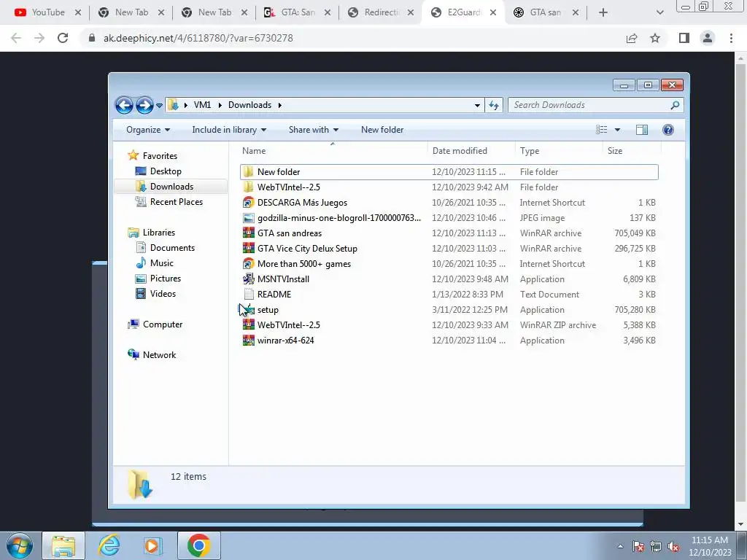Select the setup application file name
This screenshot has width=747, height=560.
(x=268, y=310)
